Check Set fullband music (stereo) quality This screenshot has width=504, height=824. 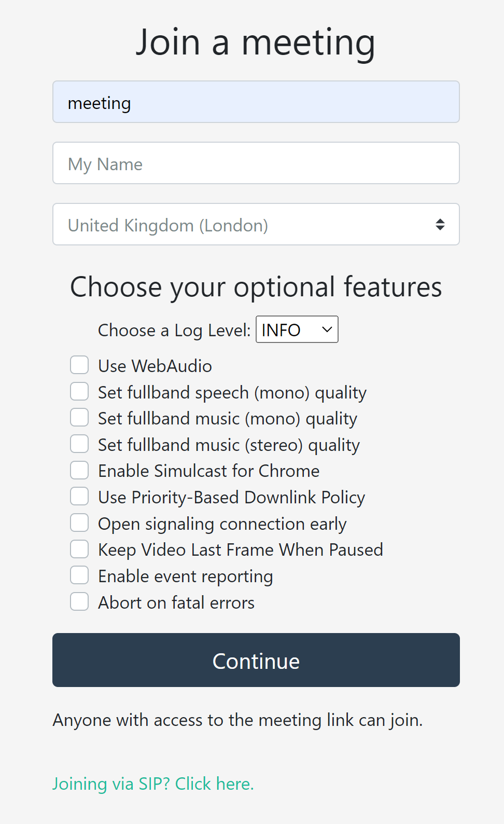79,444
